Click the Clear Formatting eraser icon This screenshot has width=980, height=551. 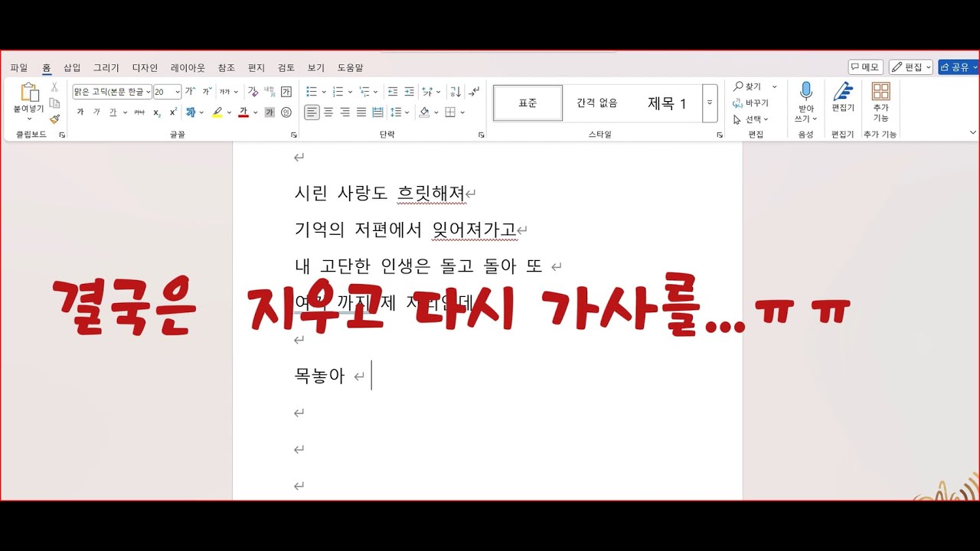[253, 92]
